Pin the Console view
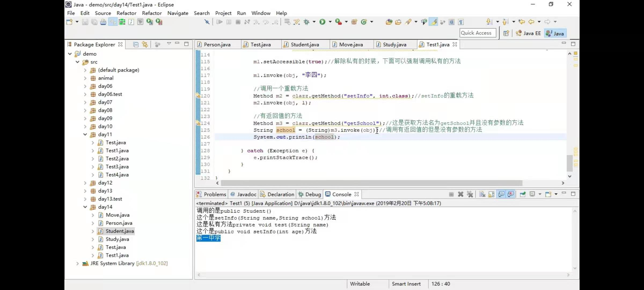644x290 pixels. point(522,194)
